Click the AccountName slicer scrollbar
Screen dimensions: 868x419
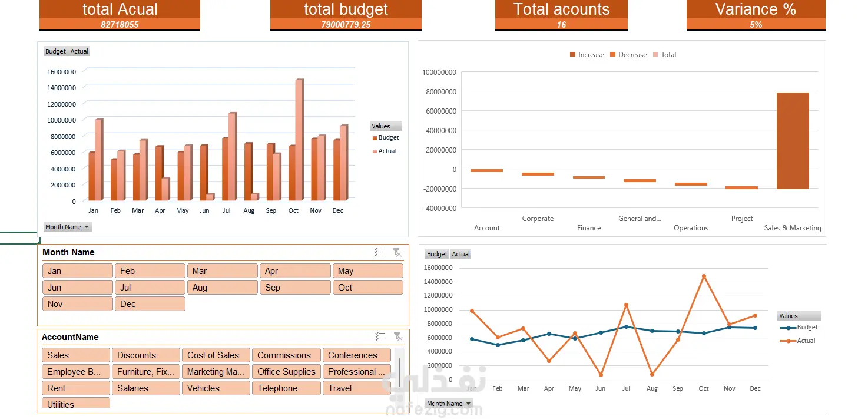(x=400, y=371)
